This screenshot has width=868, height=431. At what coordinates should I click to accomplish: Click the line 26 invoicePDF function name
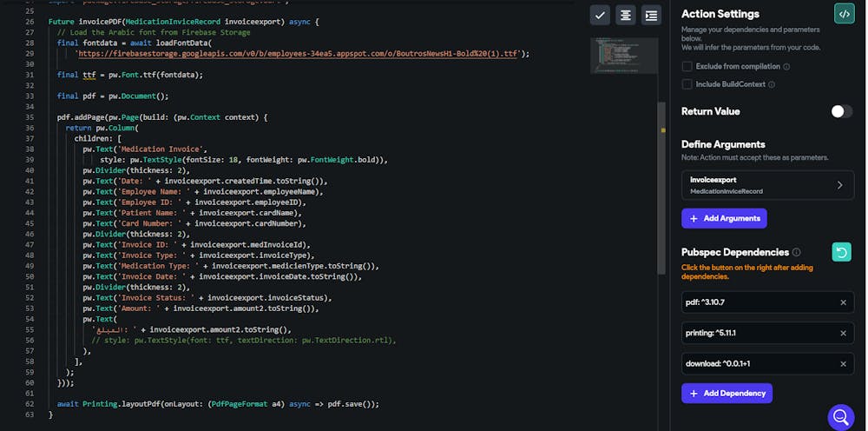pyautogui.click(x=101, y=23)
